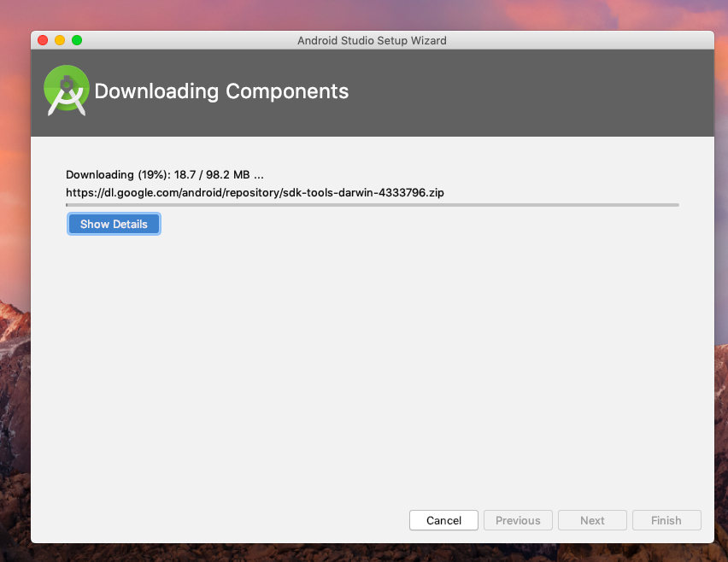Click the greyed-out Finish button
The height and width of the screenshot is (562, 728).
click(x=666, y=520)
